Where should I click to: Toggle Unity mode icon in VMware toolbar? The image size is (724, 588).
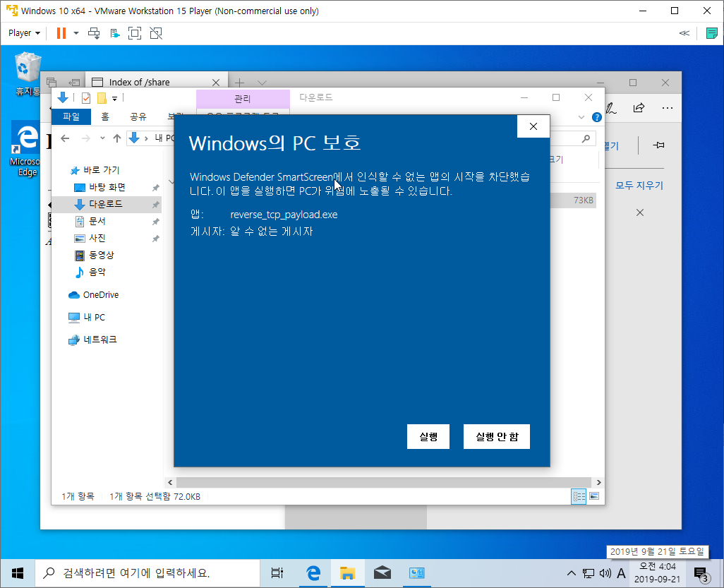click(x=156, y=33)
